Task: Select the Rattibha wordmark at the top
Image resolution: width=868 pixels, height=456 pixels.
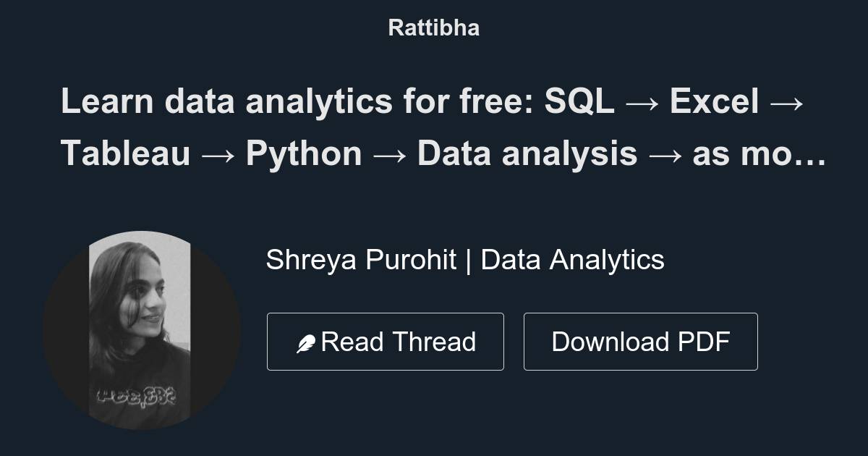Action: coord(433,28)
